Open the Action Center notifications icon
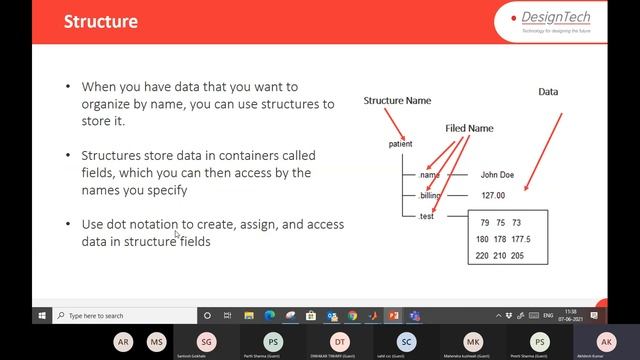This screenshot has height=360, width=640. (x=594, y=316)
